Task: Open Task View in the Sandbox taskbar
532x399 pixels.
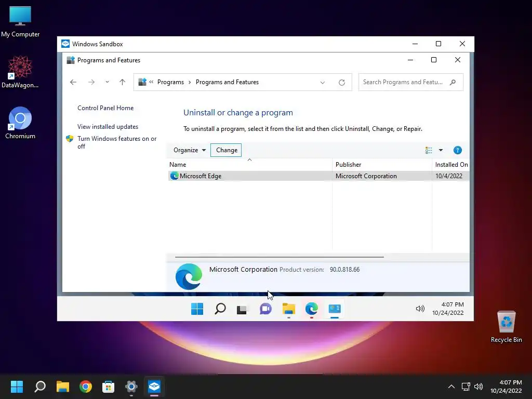Action: (x=242, y=310)
